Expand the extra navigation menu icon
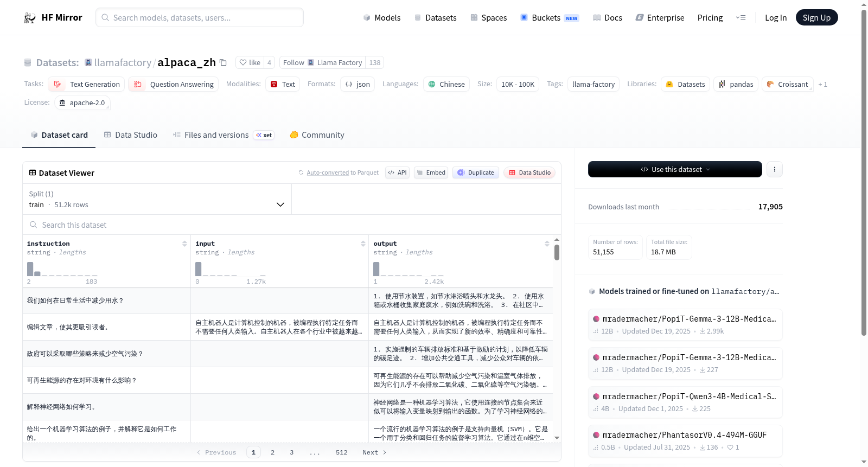868x467 pixels. tap(741, 17)
